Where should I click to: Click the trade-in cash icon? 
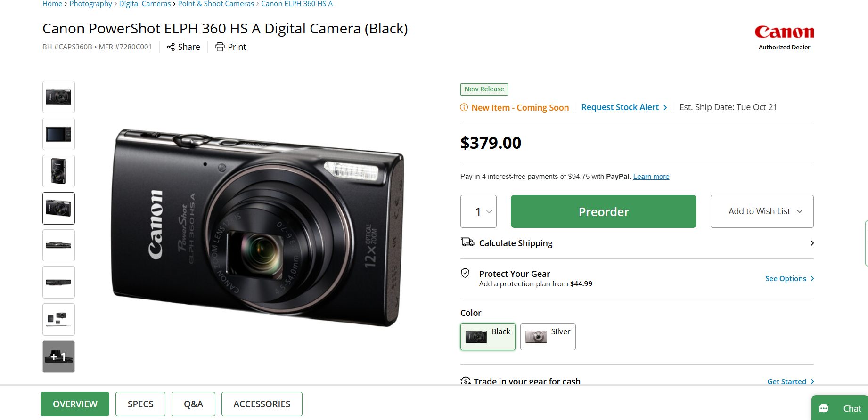(x=466, y=381)
